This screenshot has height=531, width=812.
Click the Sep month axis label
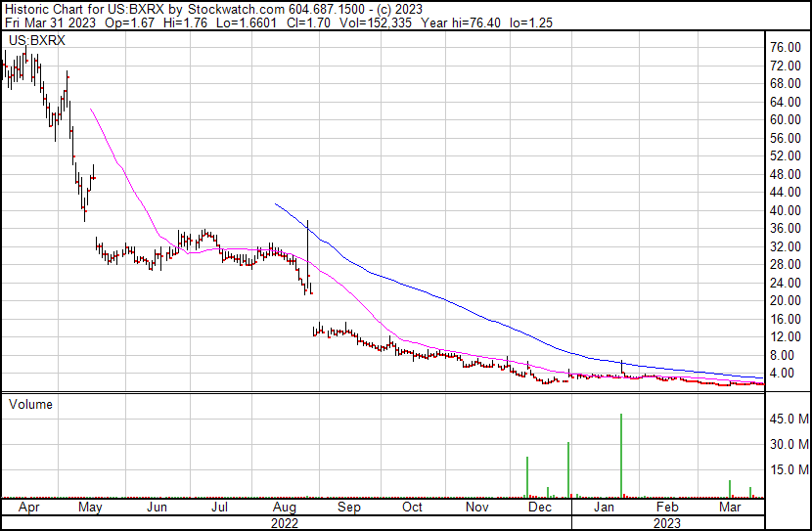[348, 508]
